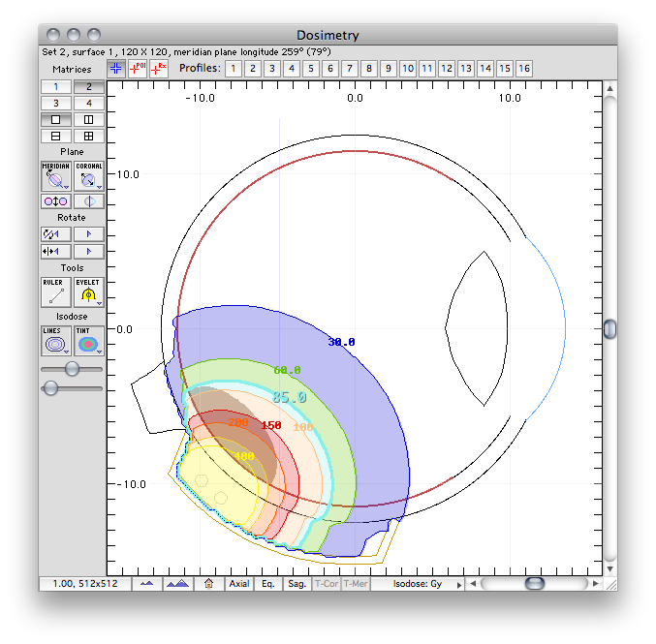Activate the Ruler tool

55,292
